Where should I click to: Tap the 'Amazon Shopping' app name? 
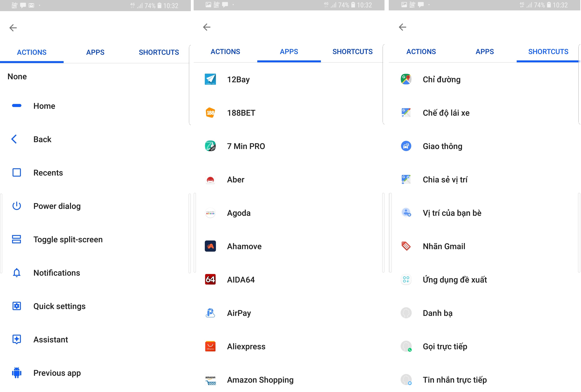point(260,380)
